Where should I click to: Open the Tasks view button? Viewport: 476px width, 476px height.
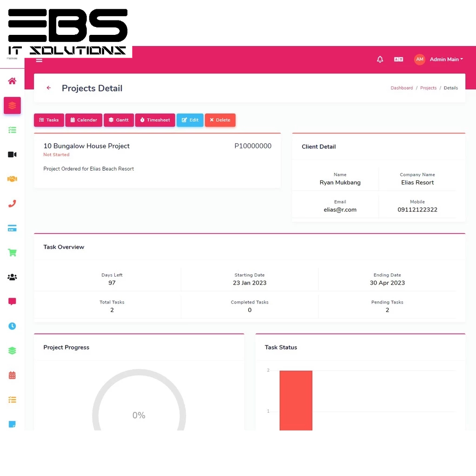point(49,120)
